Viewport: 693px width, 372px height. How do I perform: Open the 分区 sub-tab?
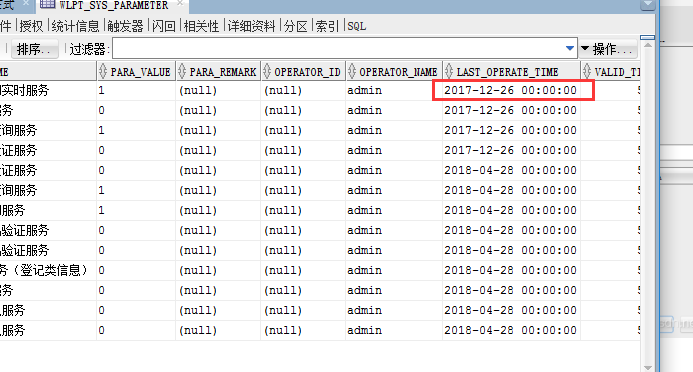coord(295,27)
